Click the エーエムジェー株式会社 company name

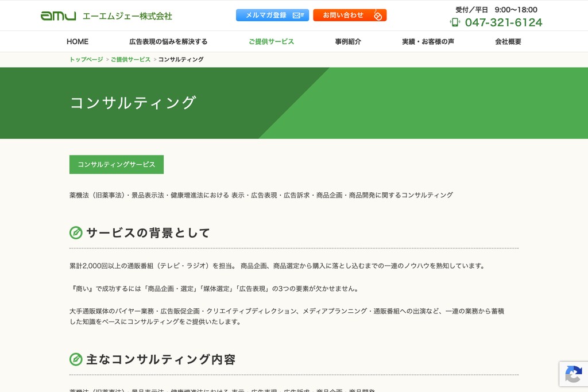[x=127, y=16]
